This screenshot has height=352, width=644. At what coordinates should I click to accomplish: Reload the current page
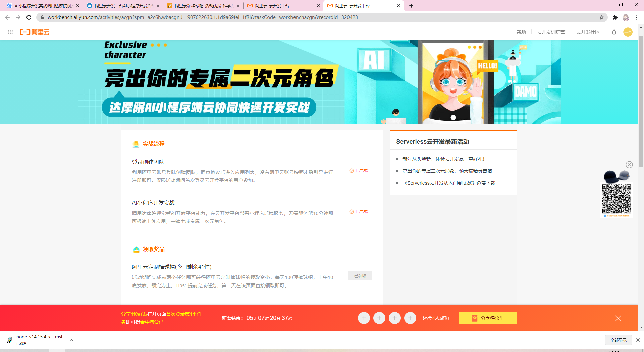[29, 17]
